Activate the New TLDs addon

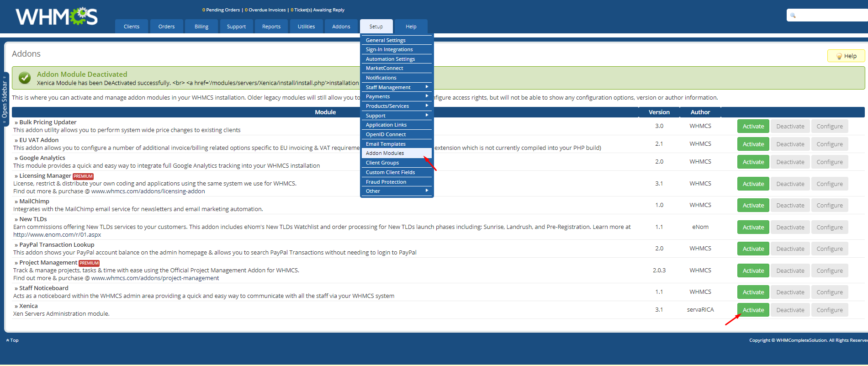tap(753, 227)
